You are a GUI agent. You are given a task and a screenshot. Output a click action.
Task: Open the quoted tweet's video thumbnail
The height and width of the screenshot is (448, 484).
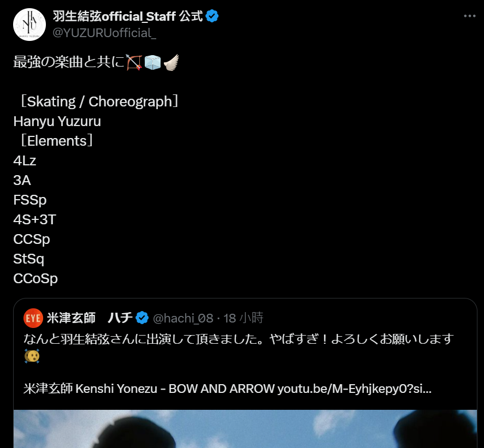(245, 428)
